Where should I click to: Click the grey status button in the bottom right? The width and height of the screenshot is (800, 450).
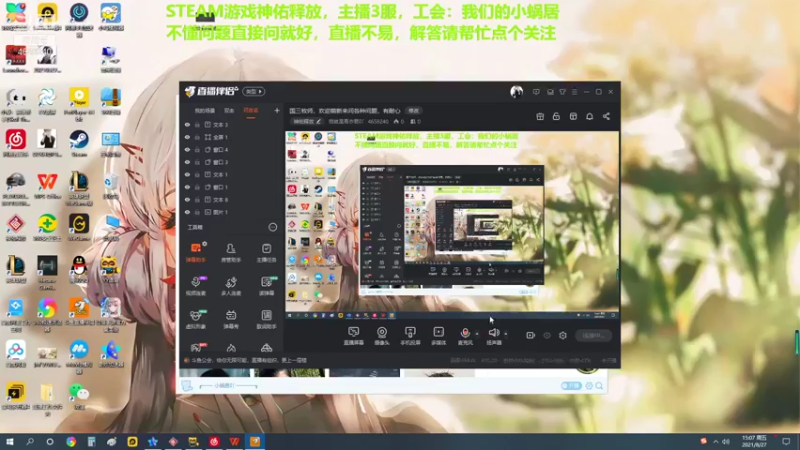point(593,335)
